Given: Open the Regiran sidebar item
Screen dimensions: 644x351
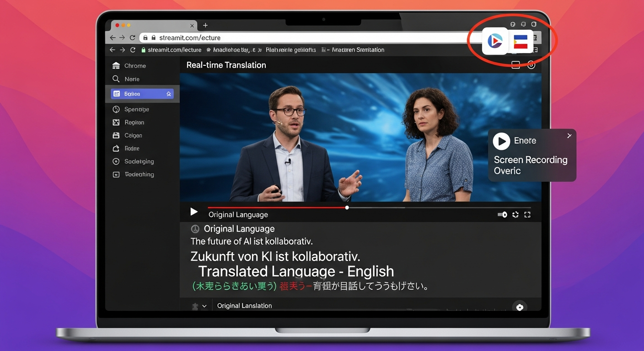Looking at the screenshot, I should pyautogui.click(x=129, y=122).
